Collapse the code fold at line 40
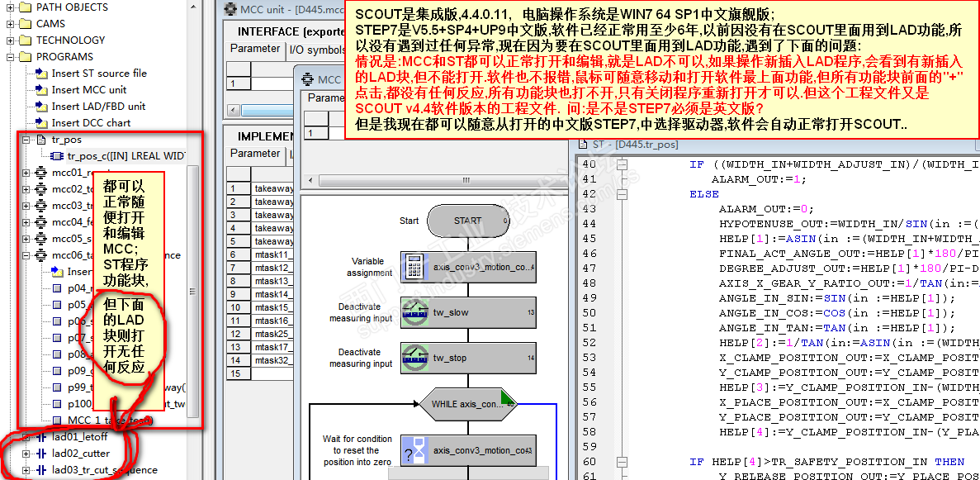Viewport: 980px width, 480px height. (622, 164)
